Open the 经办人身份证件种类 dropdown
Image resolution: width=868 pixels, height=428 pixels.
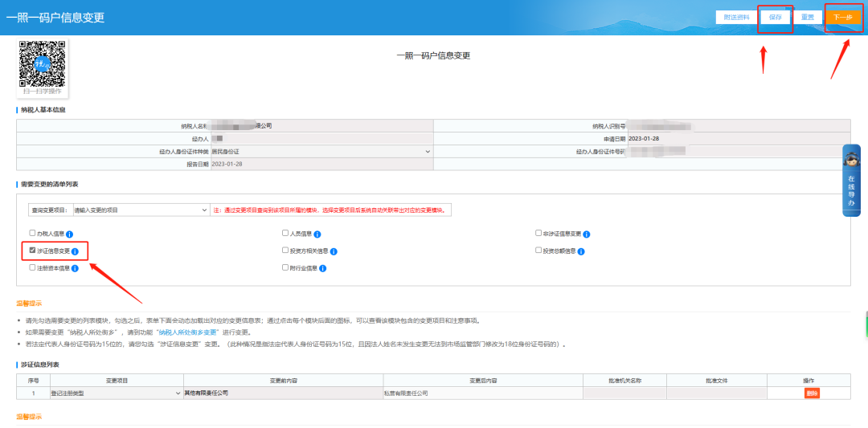click(x=321, y=151)
